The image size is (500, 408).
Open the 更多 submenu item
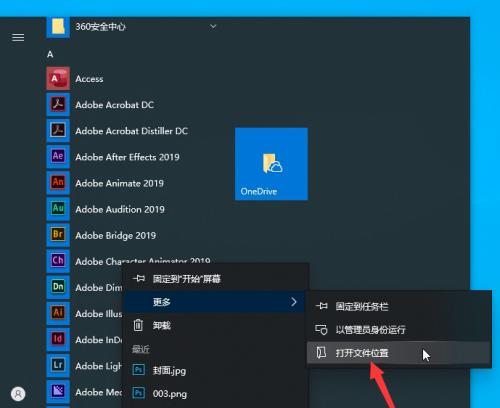pyautogui.click(x=215, y=302)
